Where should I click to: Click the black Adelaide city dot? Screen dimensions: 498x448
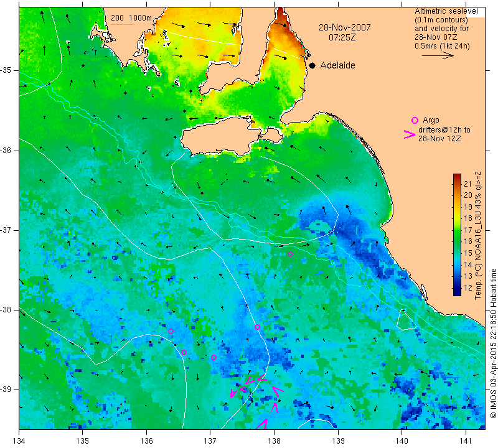312,65
